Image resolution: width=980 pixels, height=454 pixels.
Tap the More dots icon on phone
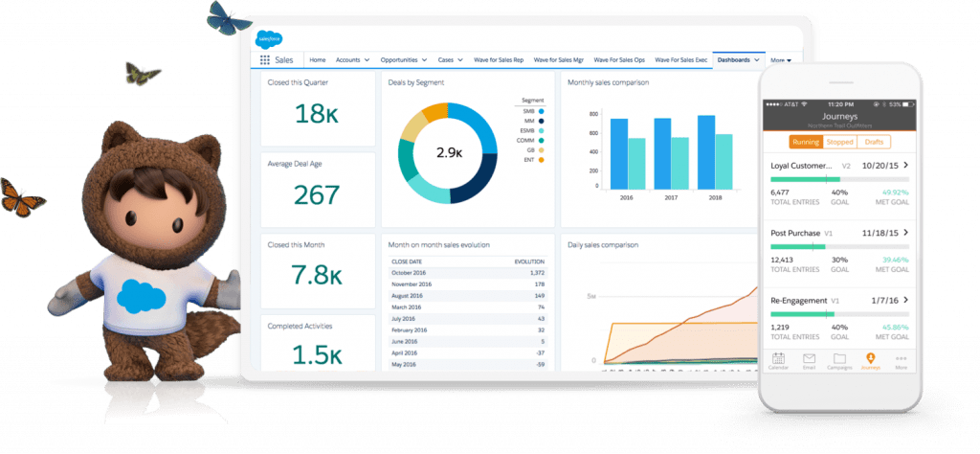(x=901, y=360)
